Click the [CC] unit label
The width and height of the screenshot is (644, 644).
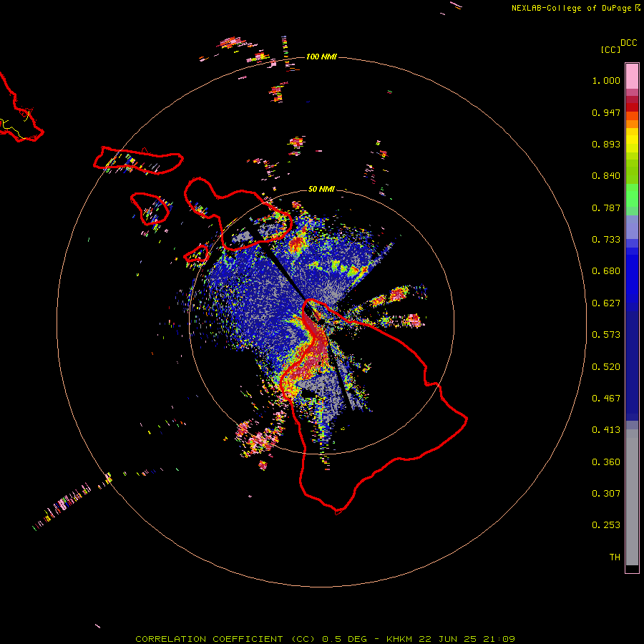tap(610, 49)
